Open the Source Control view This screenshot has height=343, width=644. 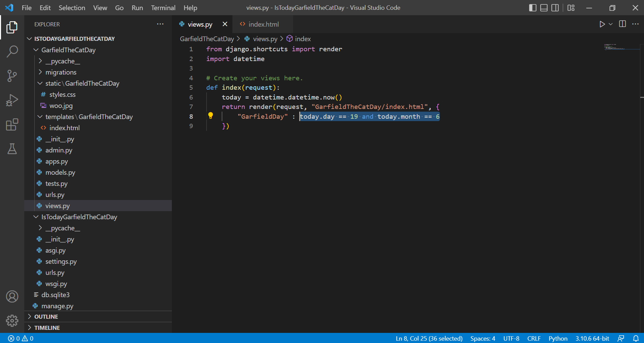(12, 76)
